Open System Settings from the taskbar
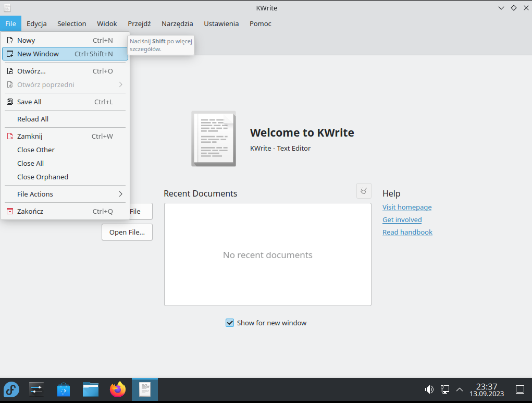 click(36, 389)
